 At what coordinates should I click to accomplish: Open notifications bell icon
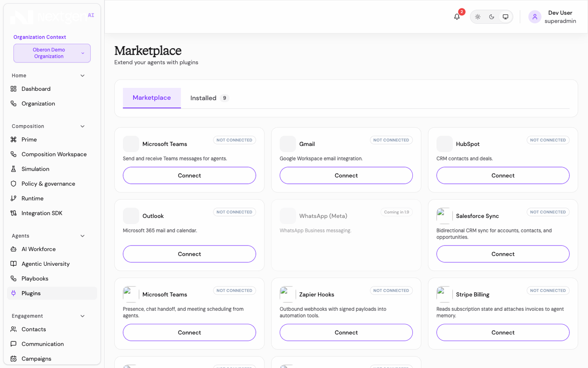tap(457, 17)
